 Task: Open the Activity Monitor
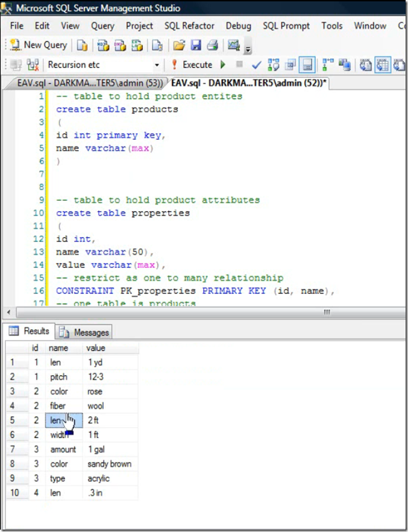click(234, 45)
